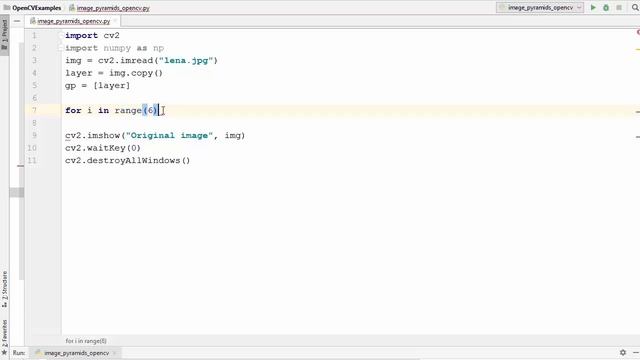Click the "Original image" string in line 9

tap(169, 136)
